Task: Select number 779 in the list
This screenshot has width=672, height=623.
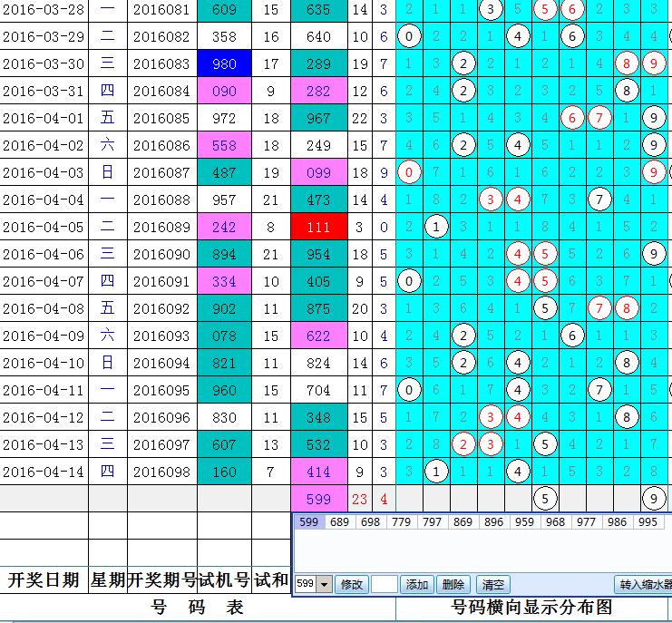Action: click(402, 522)
